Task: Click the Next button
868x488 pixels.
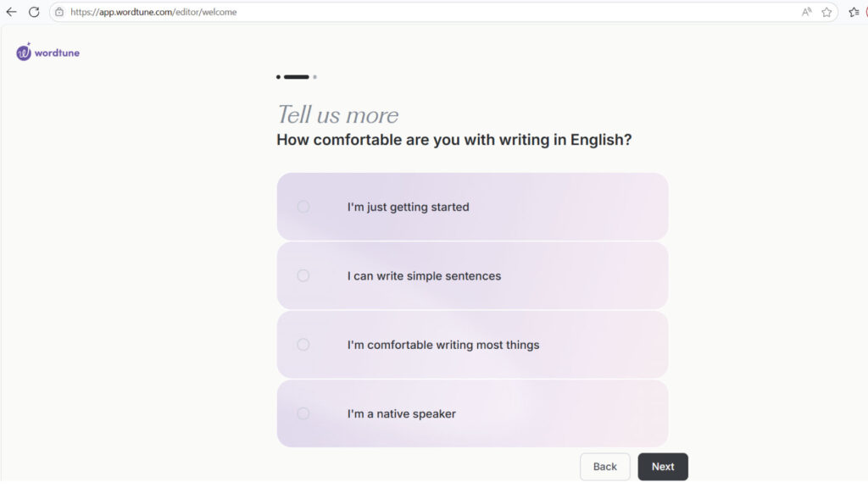Action: tap(663, 467)
